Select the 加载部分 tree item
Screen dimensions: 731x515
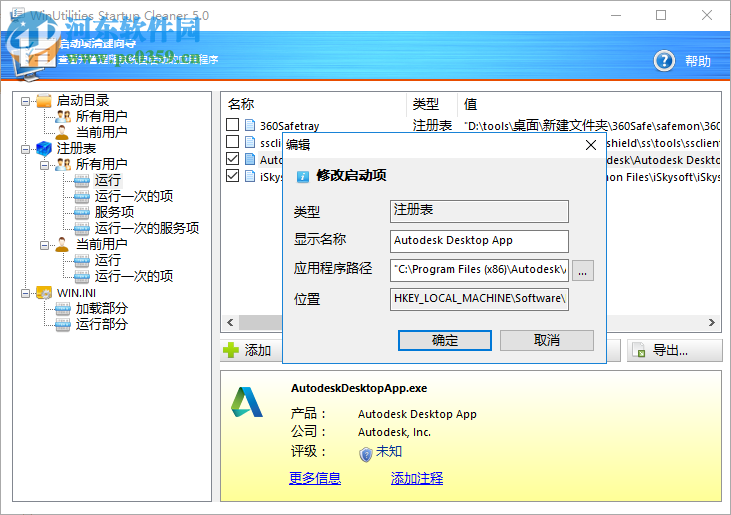point(102,308)
